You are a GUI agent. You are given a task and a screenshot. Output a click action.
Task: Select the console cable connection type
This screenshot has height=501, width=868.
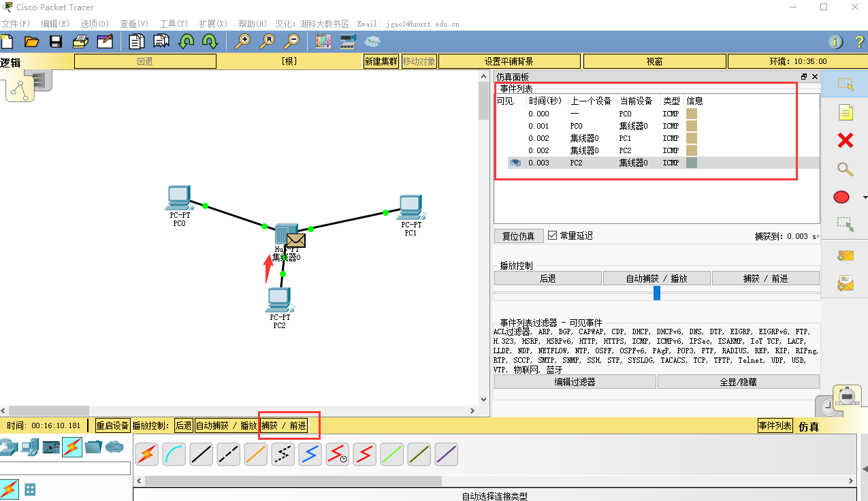coord(174,454)
